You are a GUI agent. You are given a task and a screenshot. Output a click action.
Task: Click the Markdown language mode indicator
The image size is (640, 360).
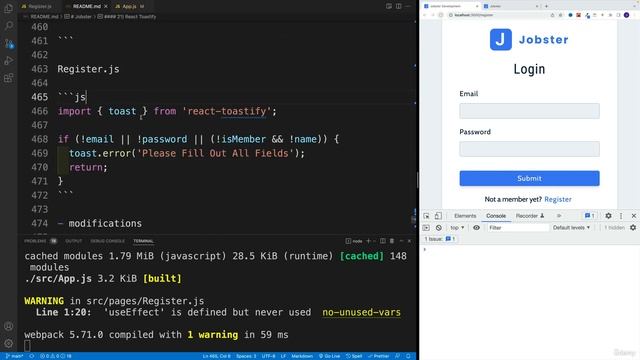[x=302, y=356]
